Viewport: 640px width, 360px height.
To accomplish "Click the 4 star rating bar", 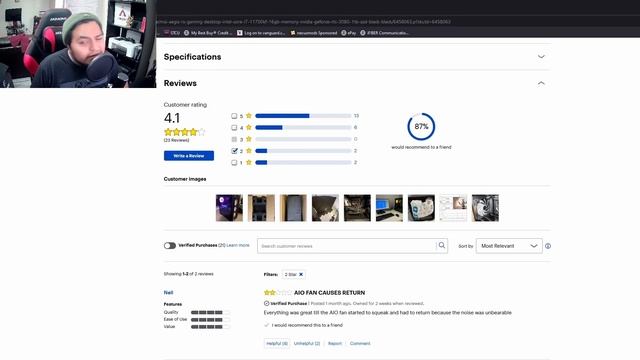I will tap(303, 128).
